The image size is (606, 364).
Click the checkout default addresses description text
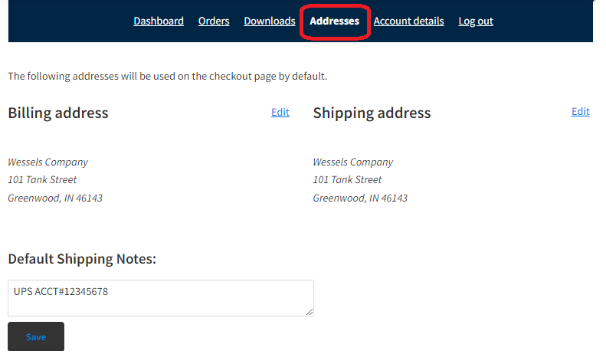pos(167,76)
